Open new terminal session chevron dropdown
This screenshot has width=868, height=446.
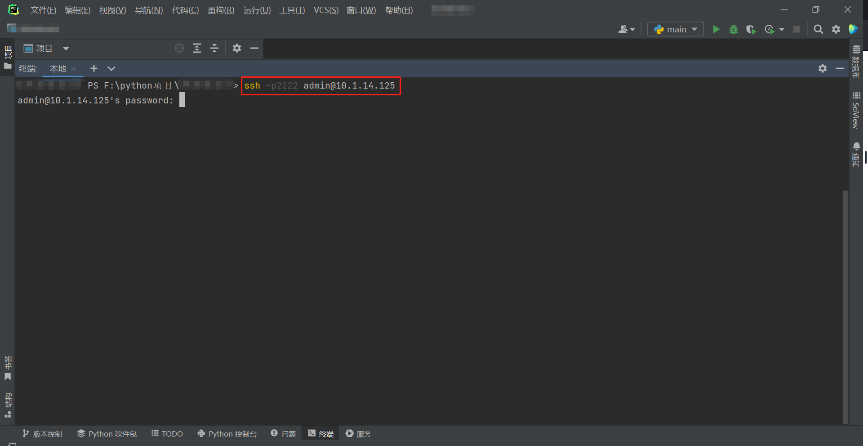(111, 68)
